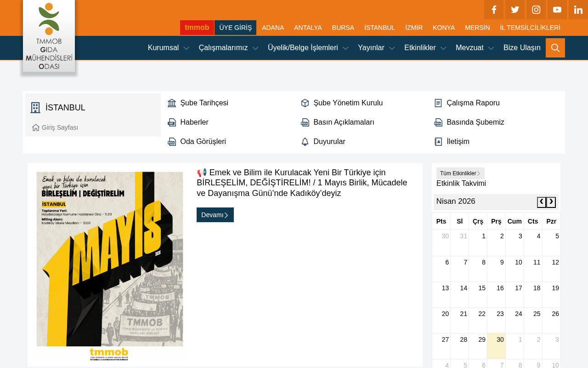The image size is (588, 368).
Task: Open the 1 Mayıs announcement headline
Action: [302, 183]
